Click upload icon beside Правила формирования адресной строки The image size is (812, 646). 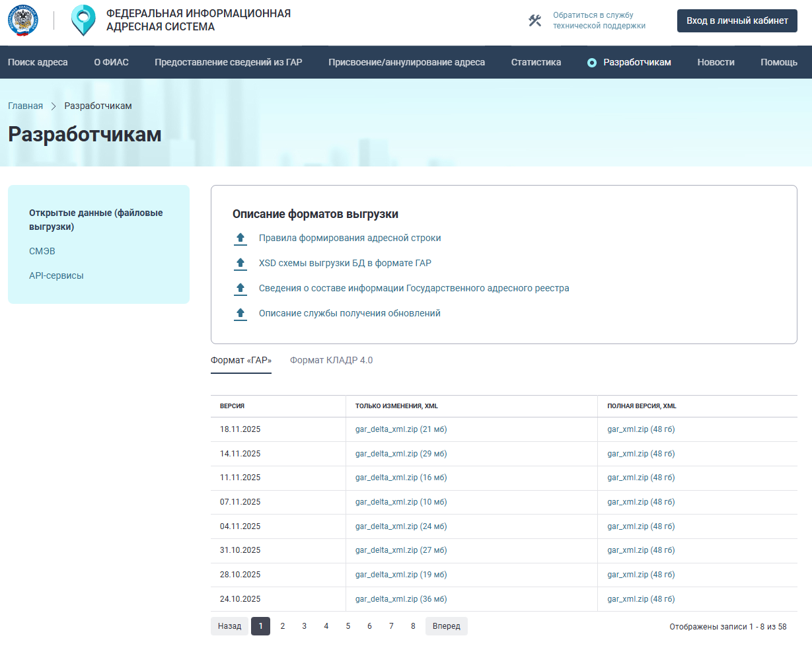click(240, 238)
